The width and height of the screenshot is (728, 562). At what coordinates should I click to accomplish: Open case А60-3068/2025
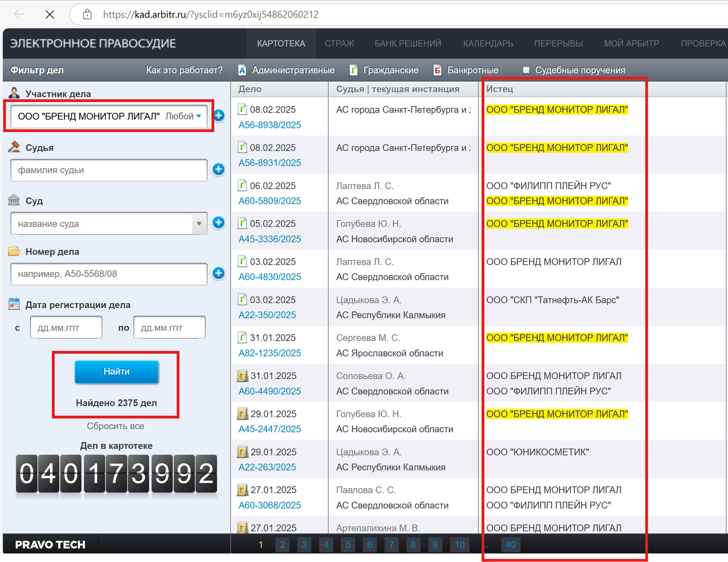269,505
